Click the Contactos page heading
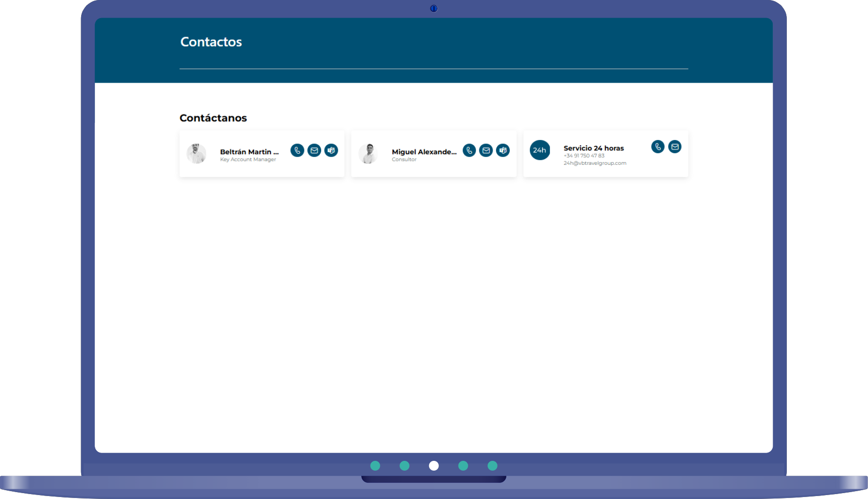Viewport: 868px width, 499px height. point(211,42)
